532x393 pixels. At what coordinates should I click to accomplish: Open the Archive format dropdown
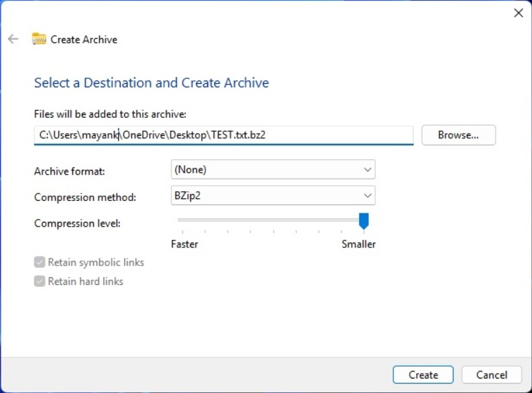coord(273,169)
